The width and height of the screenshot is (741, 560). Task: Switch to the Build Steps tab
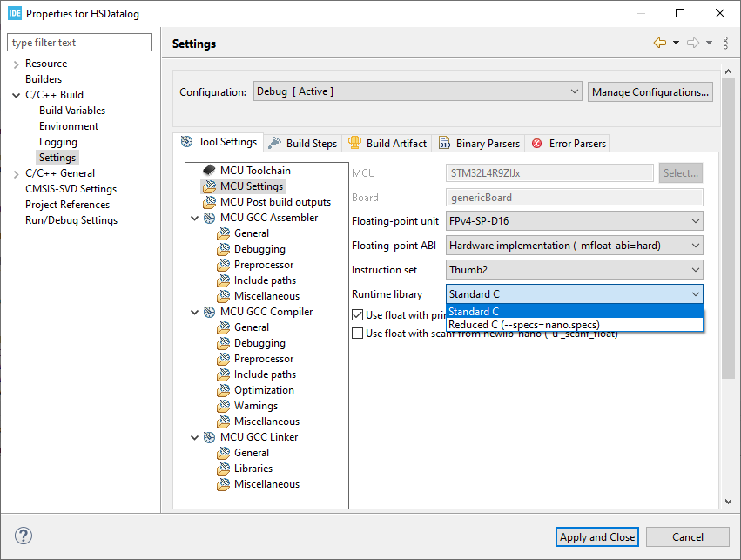tap(302, 143)
